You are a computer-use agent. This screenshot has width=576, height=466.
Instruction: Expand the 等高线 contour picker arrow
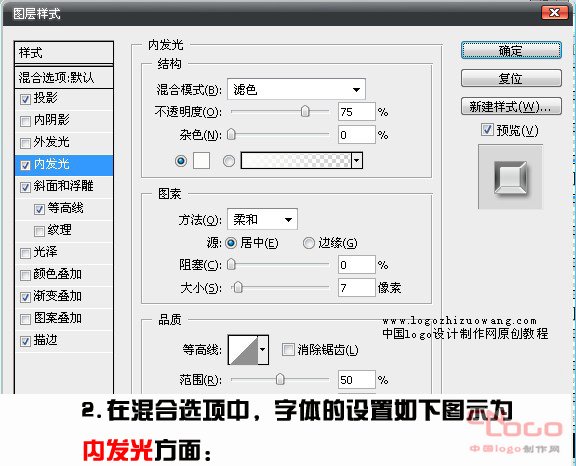click(263, 349)
